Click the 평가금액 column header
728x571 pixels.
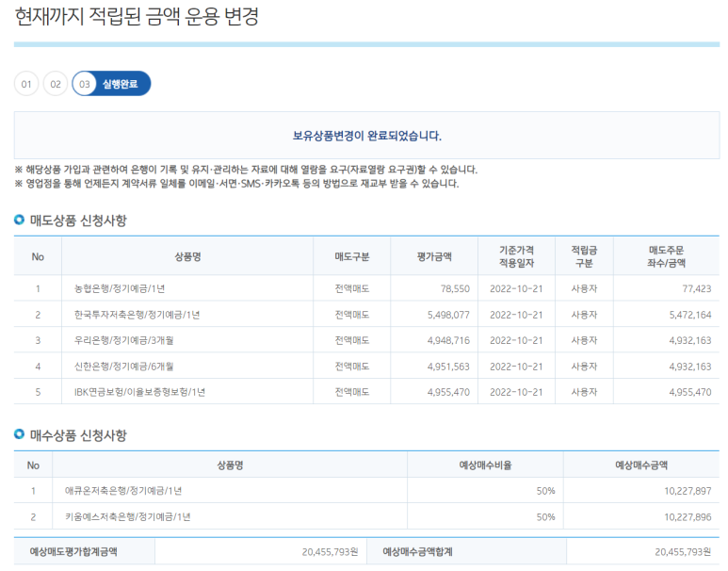click(x=434, y=256)
